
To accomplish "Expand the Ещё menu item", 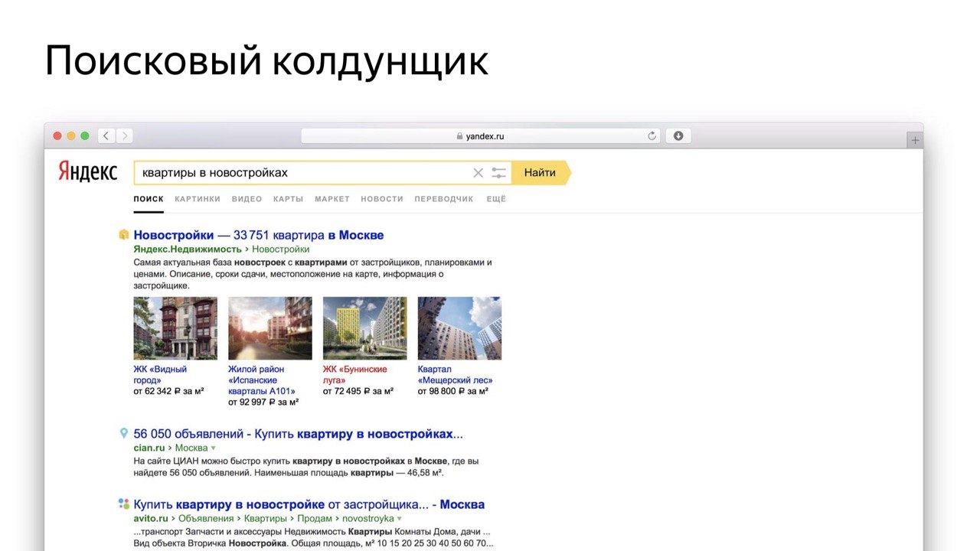I will (x=496, y=199).
